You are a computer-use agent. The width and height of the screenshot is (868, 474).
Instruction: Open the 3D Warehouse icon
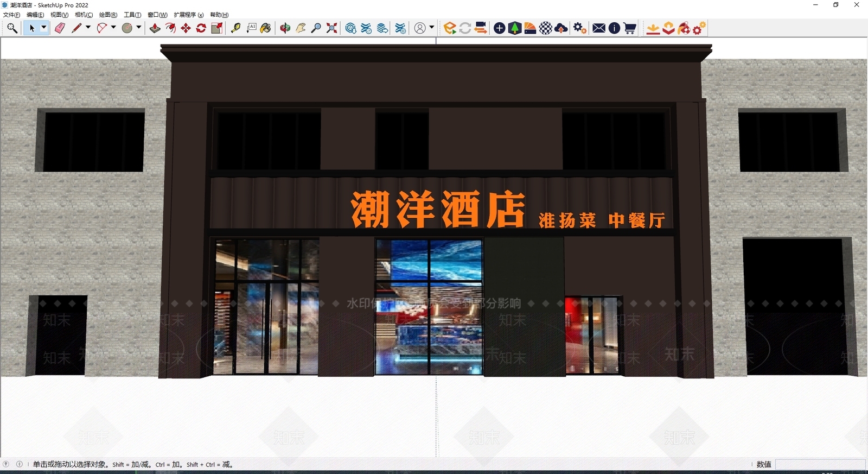(x=351, y=28)
